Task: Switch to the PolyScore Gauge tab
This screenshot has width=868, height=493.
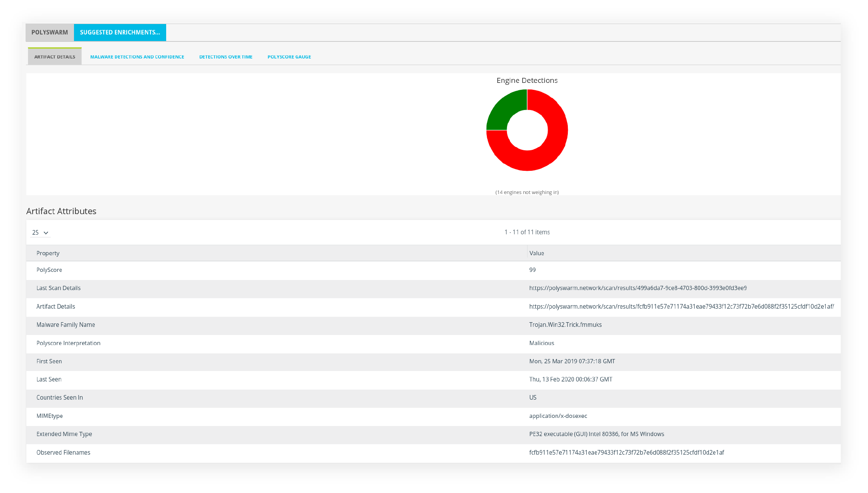Action: pyautogui.click(x=289, y=57)
